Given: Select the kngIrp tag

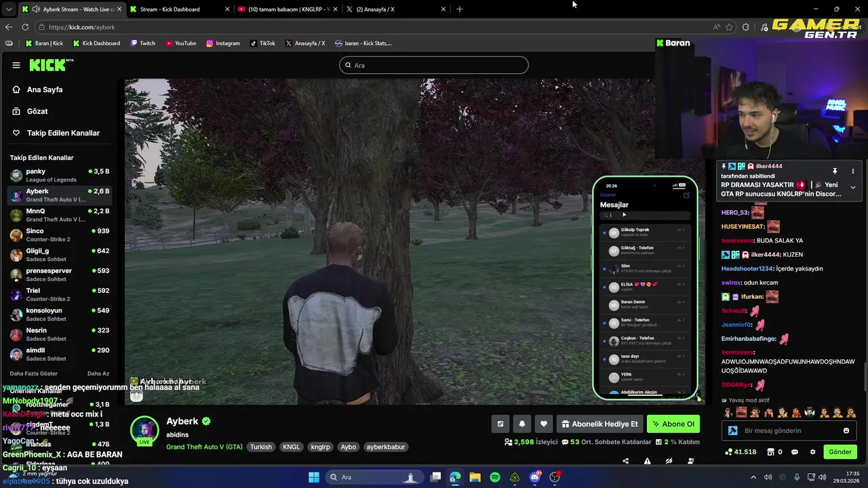Looking at the screenshot, I should [x=320, y=447].
